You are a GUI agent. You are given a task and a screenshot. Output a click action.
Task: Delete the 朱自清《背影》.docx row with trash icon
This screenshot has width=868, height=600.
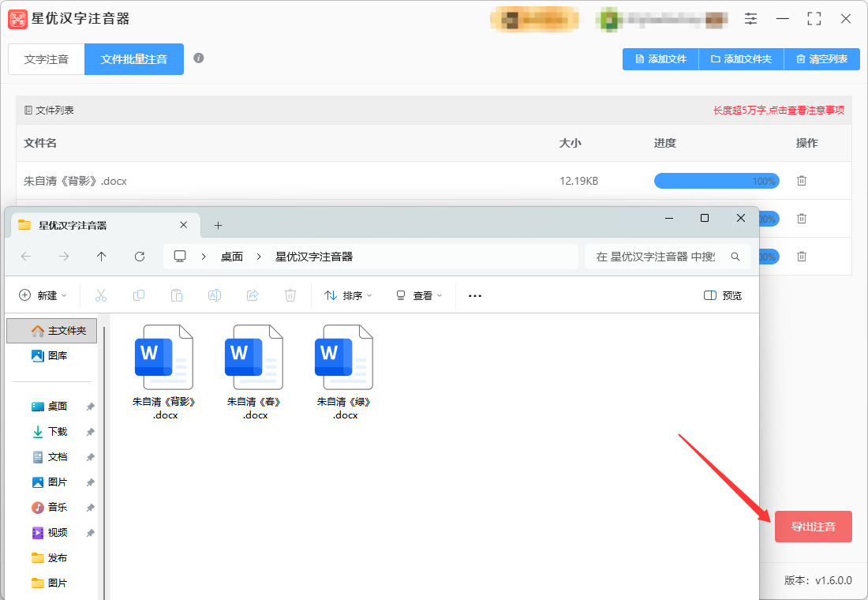802,181
